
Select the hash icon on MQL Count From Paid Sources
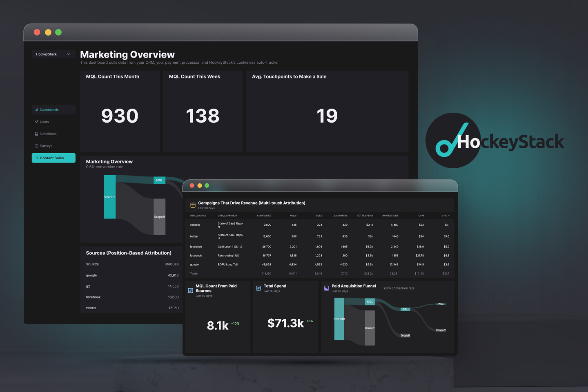click(190, 290)
